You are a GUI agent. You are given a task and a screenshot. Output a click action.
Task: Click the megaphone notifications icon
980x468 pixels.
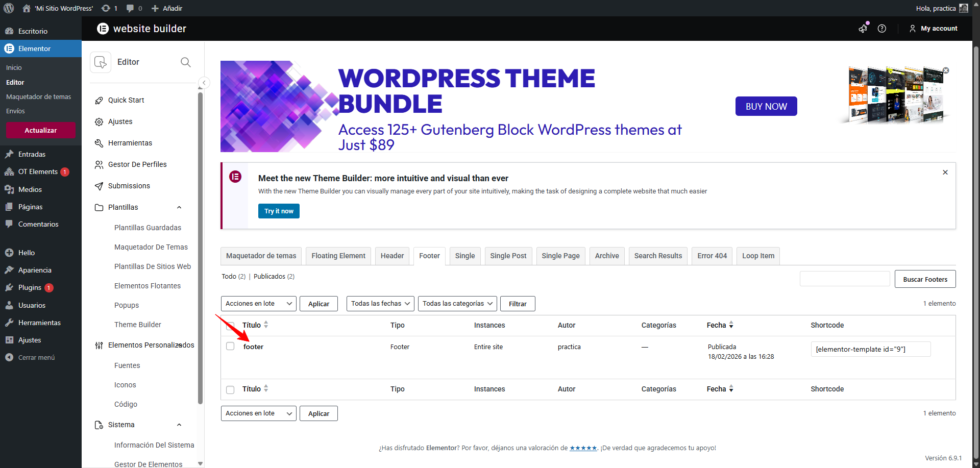coord(863,29)
